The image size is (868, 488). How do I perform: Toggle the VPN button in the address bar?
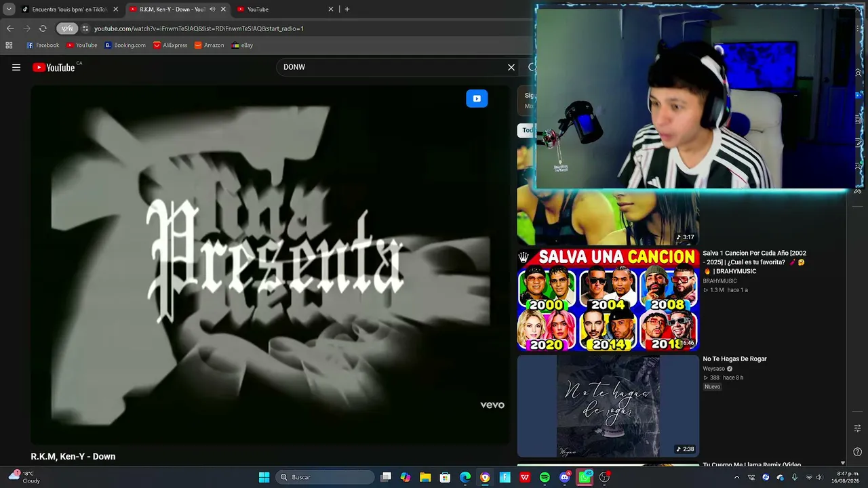point(67,28)
